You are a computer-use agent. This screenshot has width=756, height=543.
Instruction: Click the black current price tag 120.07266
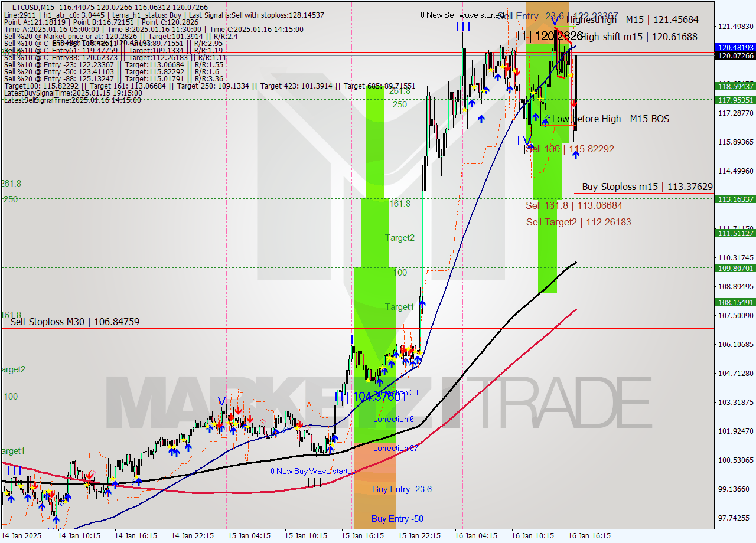(735, 55)
